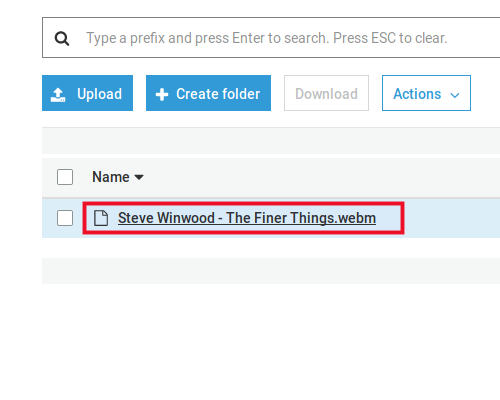The height and width of the screenshot is (400, 500).
Task: Click the plus icon on Create folder
Action: click(x=162, y=95)
